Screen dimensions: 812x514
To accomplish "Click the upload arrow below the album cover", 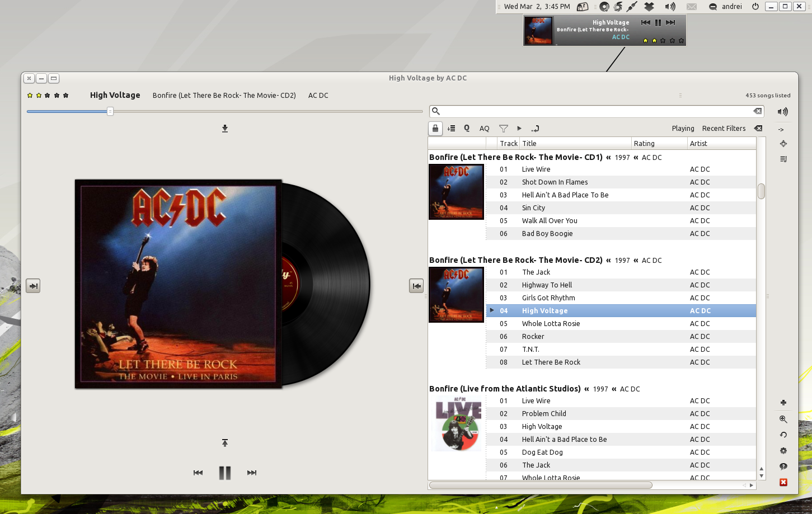I will tap(225, 443).
